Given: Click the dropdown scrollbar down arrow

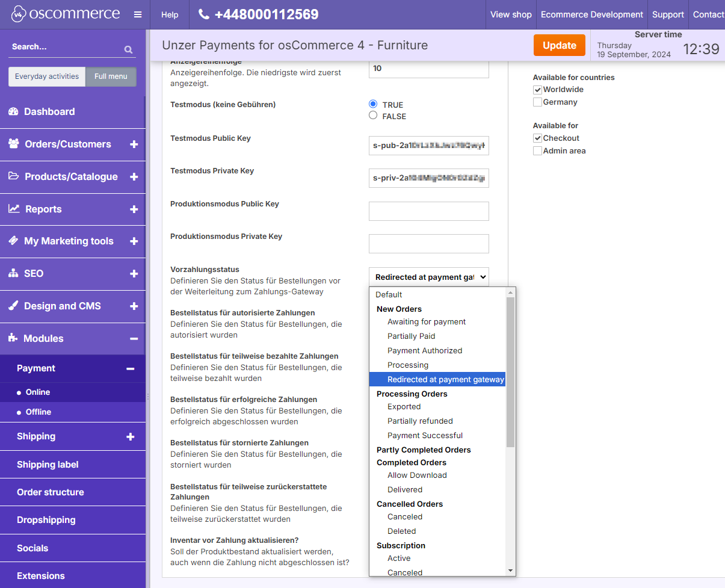Looking at the screenshot, I should [x=510, y=571].
